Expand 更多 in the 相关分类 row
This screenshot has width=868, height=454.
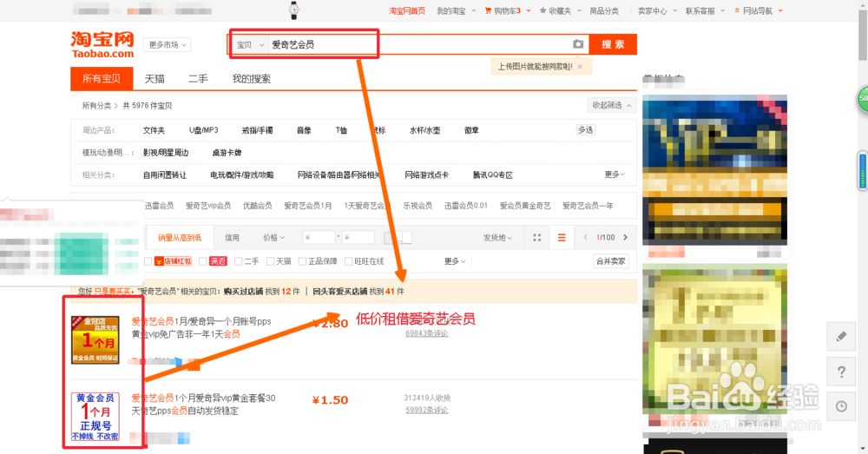coord(615,174)
